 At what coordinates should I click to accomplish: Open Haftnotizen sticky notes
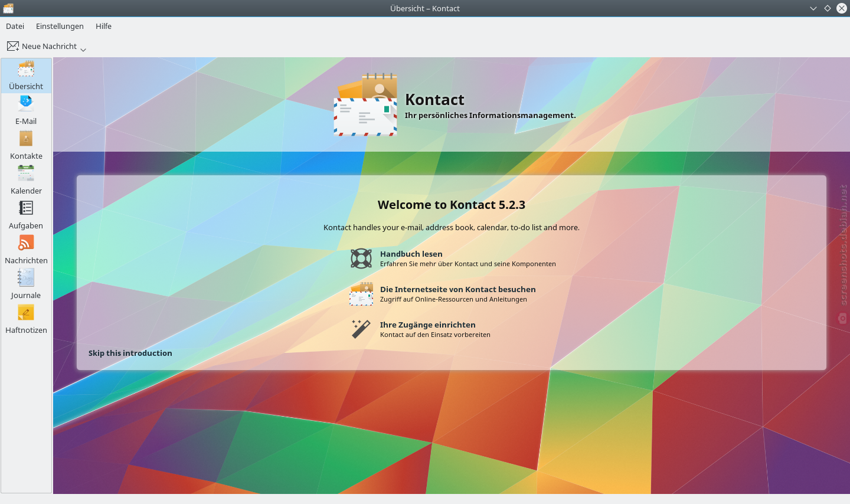[x=26, y=319]
